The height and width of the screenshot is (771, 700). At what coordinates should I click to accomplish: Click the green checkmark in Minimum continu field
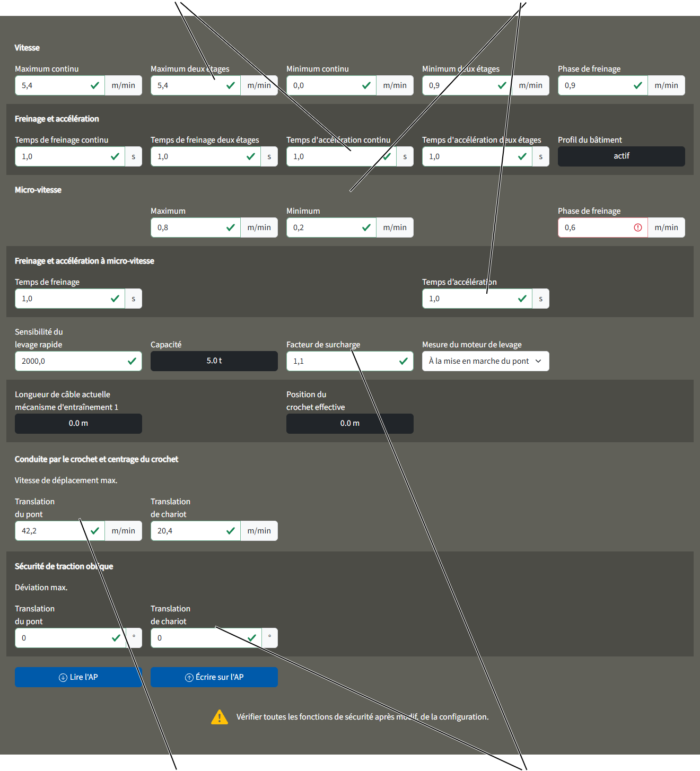(x=366, y=85)
